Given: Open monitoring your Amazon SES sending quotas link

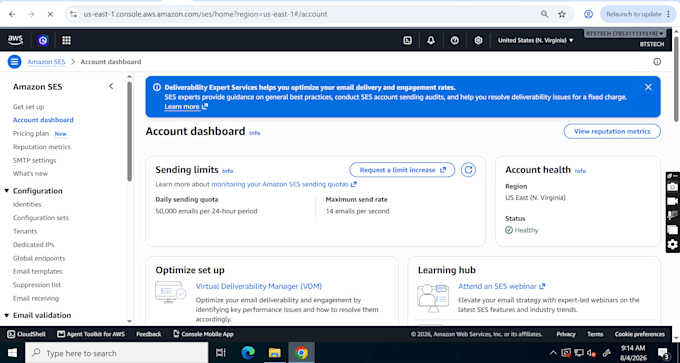Looking at the screenshot, I should point(284,184).
